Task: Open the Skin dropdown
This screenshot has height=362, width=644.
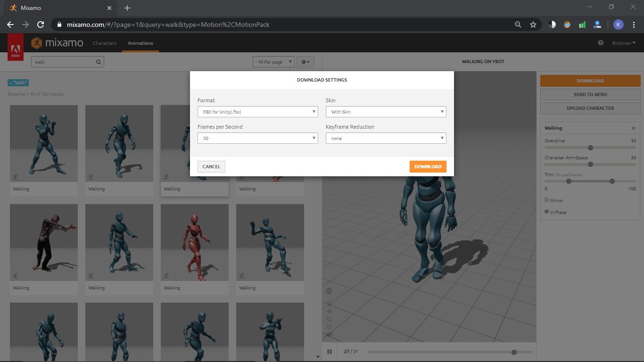Action: point(386,112)
